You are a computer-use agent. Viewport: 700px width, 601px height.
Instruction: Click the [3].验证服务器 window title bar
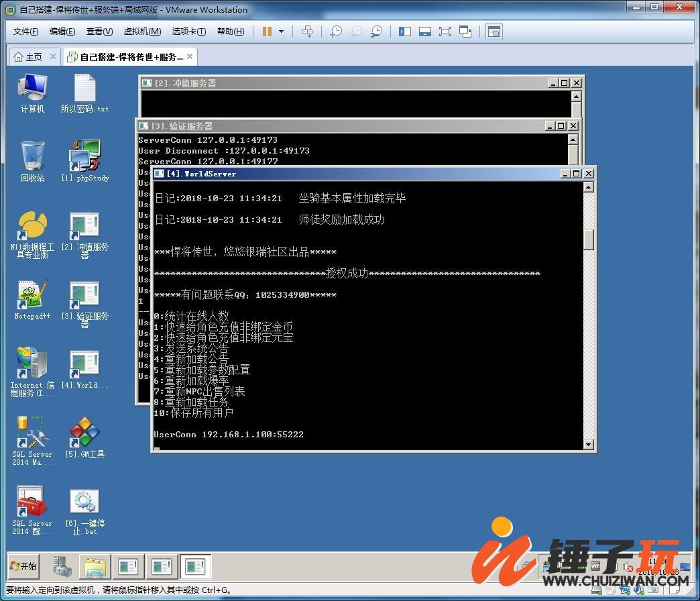click(x=341, y=126)
